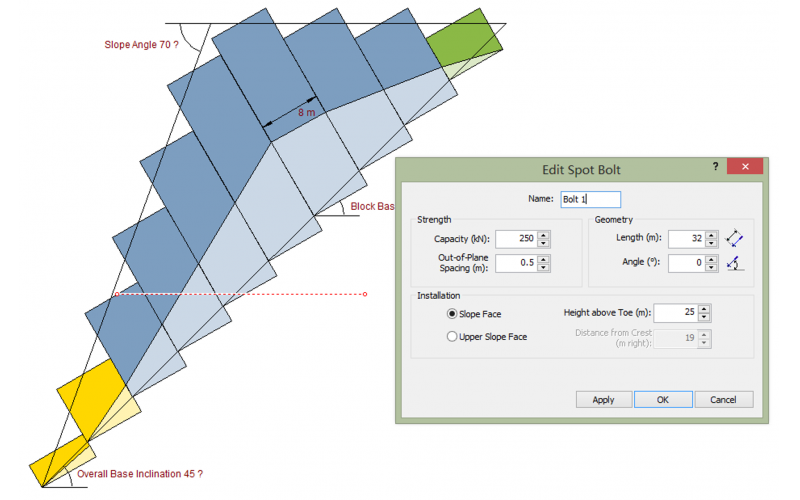Select the green block at slope crest

(x=466, y=42)
